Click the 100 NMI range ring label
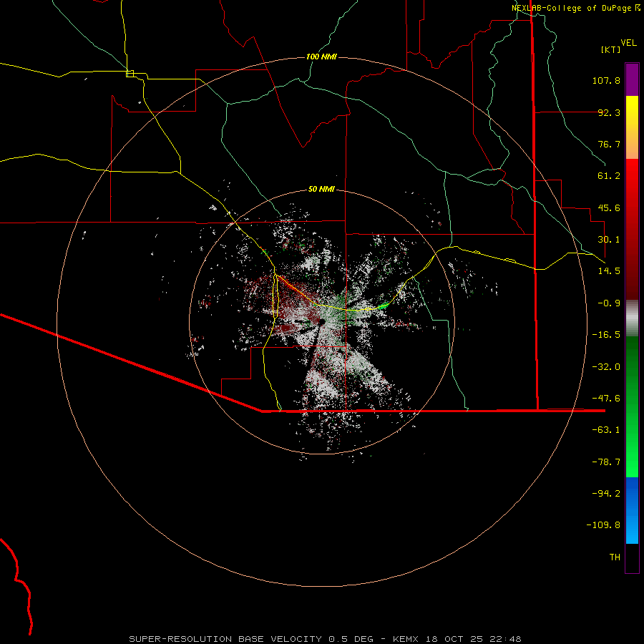The image size is (644, 644). 321,57
